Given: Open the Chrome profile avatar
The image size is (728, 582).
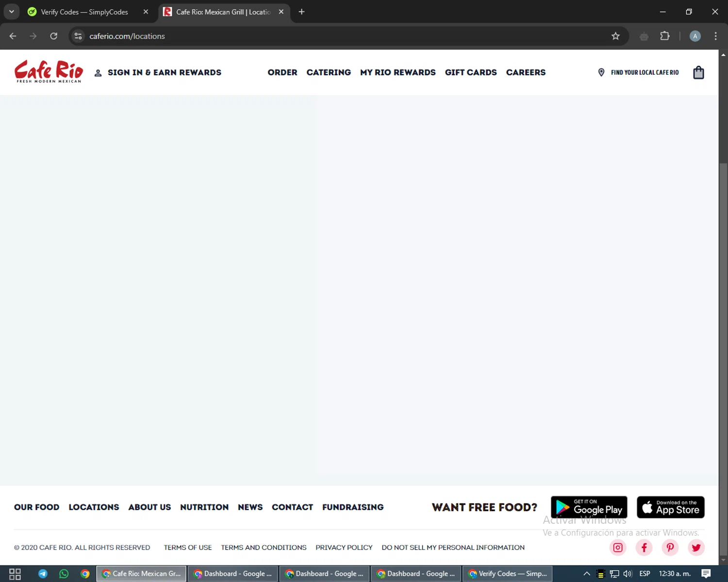Looking at the screenshot, I should point(695,36).
